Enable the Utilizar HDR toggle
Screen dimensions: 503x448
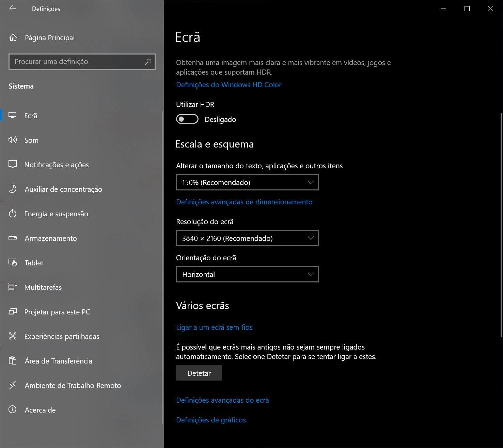(187, 119)
